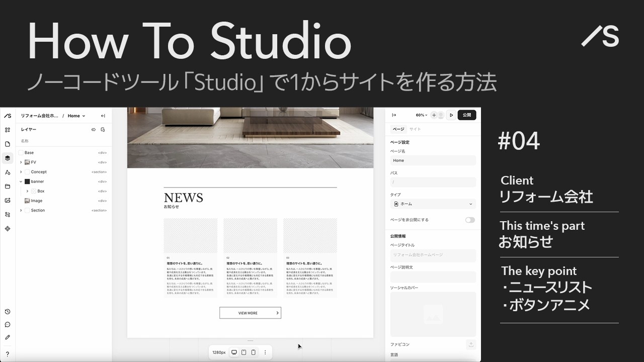644x362 pixels.
Task: Click the 公開 publish button
Action: pyautogui.click(x=466, y=115)
